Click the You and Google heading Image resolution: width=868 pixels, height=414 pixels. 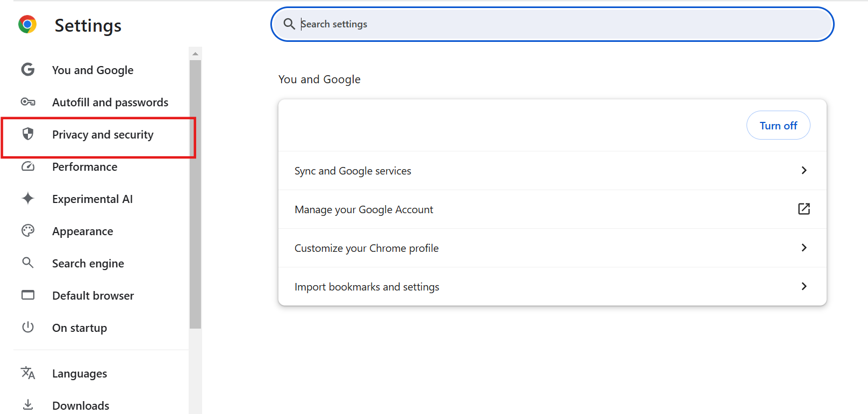(319, 79)
